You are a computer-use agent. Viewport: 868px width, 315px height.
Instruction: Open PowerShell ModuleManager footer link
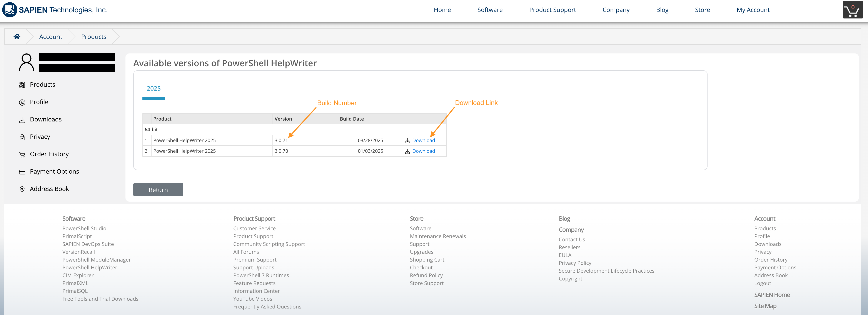point(96,260)
